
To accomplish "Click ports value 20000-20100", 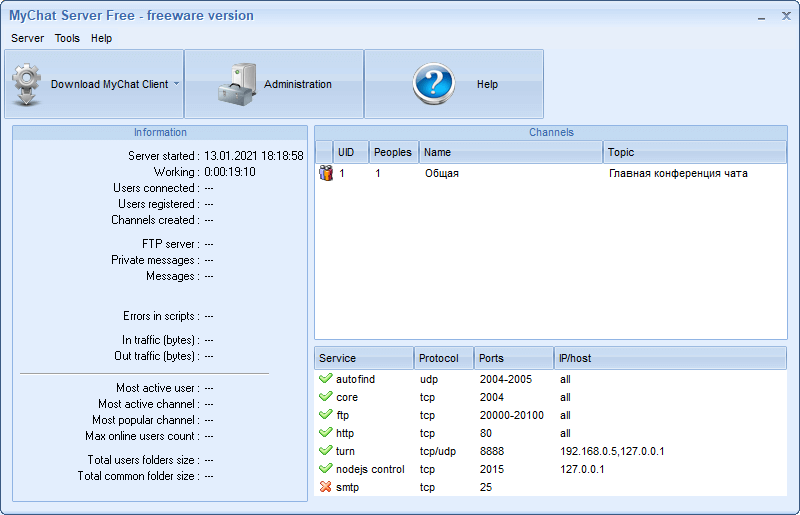I will pyautogui.click(x=512, y=415).
